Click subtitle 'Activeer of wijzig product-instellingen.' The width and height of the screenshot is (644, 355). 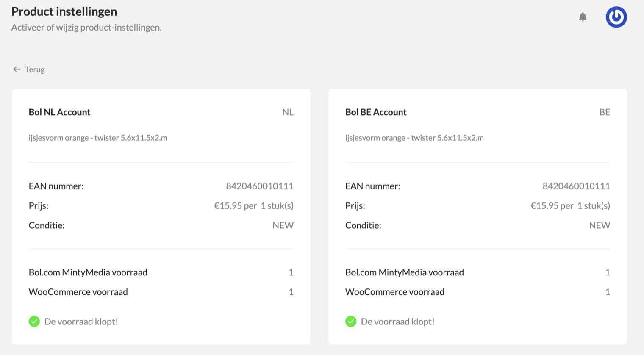click(86, 28)
